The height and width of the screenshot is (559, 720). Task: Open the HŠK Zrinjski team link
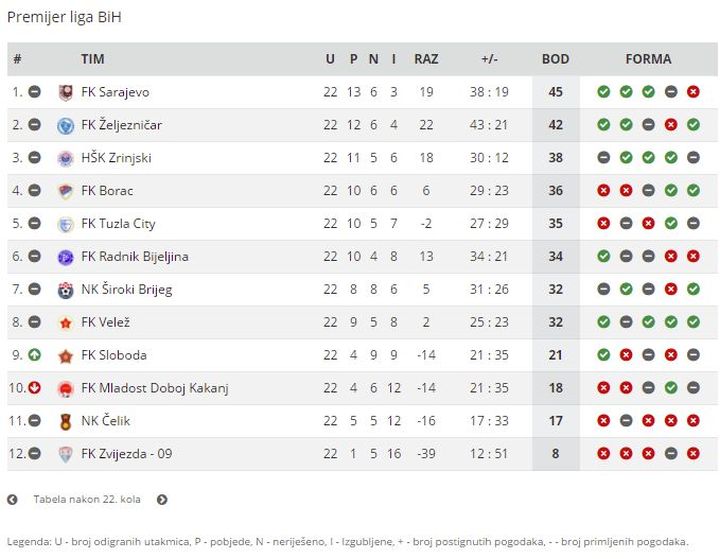(x=116, y=158)
